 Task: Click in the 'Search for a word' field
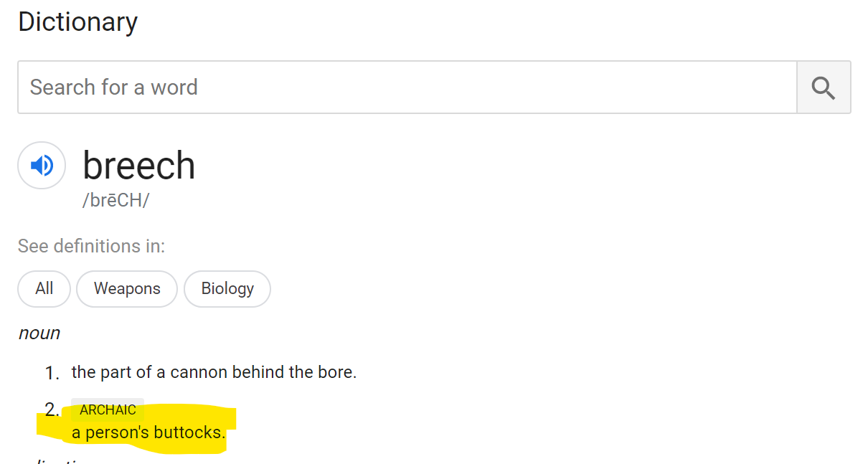tap(406, 87)
